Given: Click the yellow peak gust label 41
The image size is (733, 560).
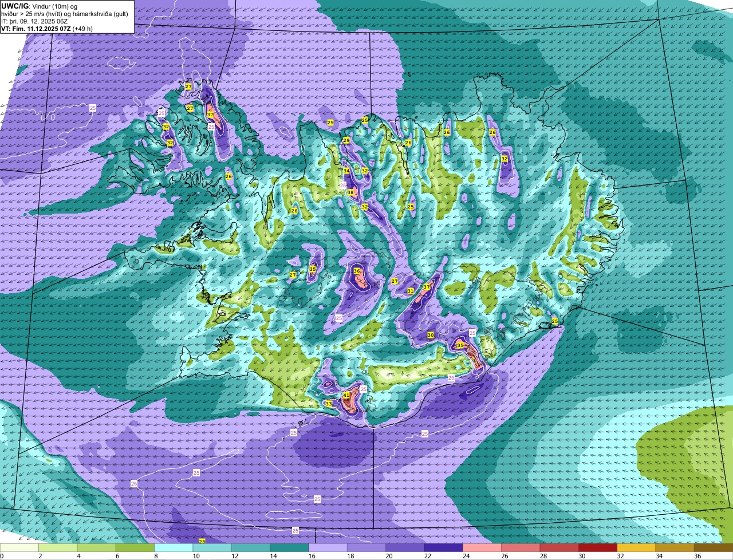Looking at the screenshot, I should [x=346, y=395].
